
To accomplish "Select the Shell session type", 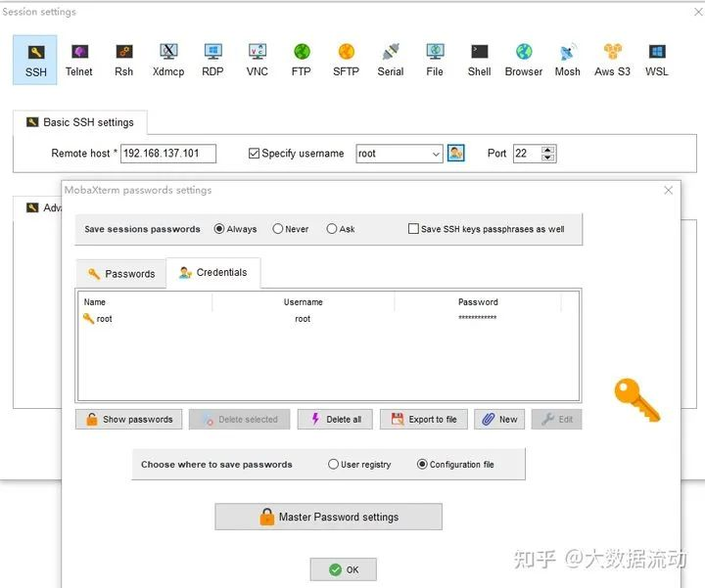I will [479, 60].
